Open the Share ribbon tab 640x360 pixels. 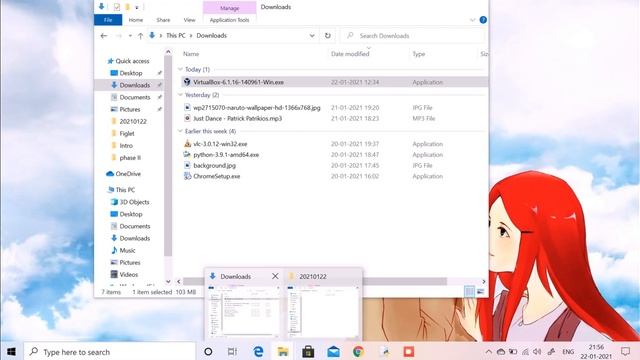(163, 20)
